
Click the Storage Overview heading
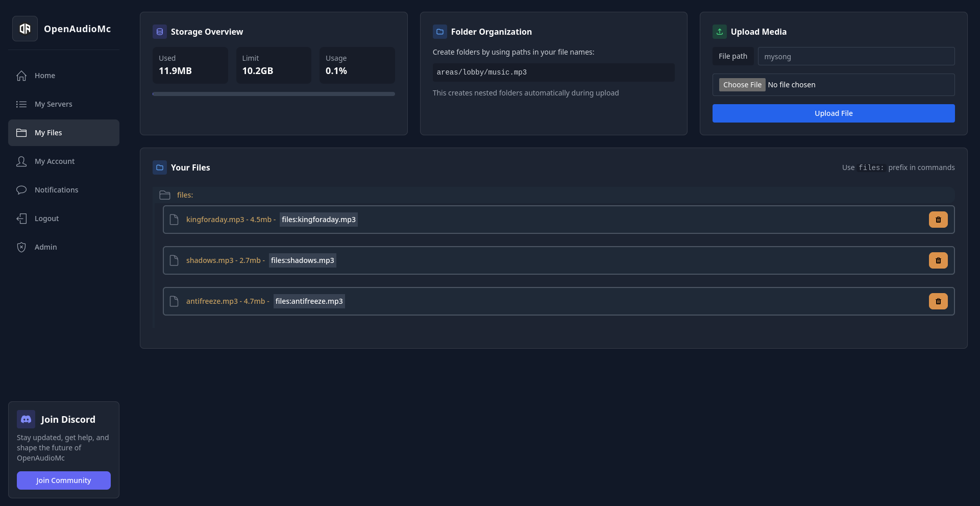[x=207, y=32]
